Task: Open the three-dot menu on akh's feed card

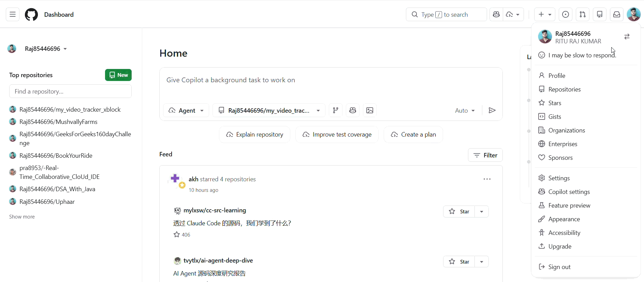Action: tap(487, 179)
